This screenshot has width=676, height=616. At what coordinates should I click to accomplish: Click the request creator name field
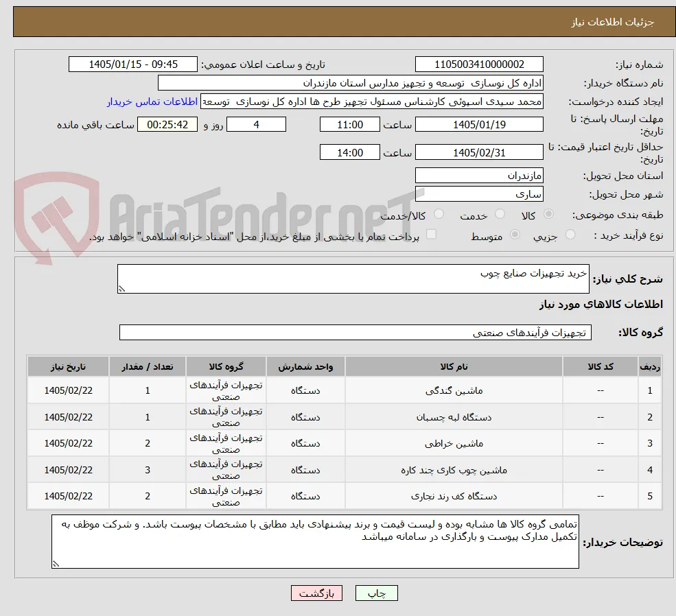click(x=371, y=102)
